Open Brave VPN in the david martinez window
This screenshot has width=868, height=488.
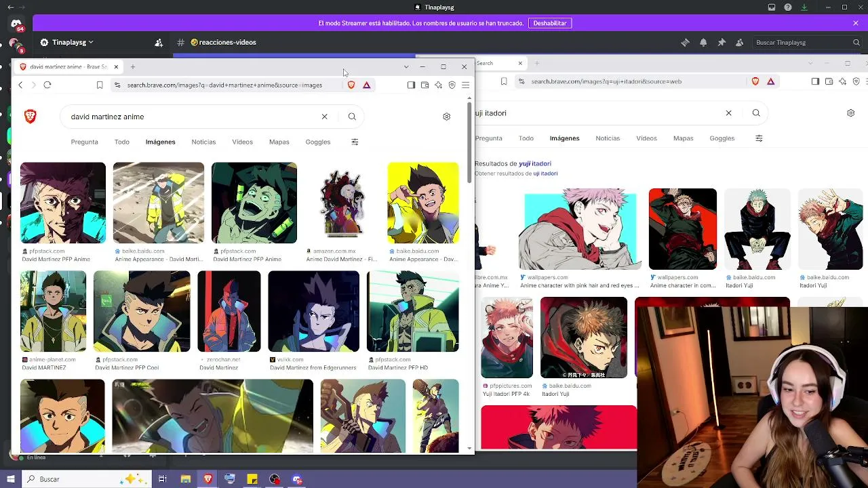coord(452,85)
